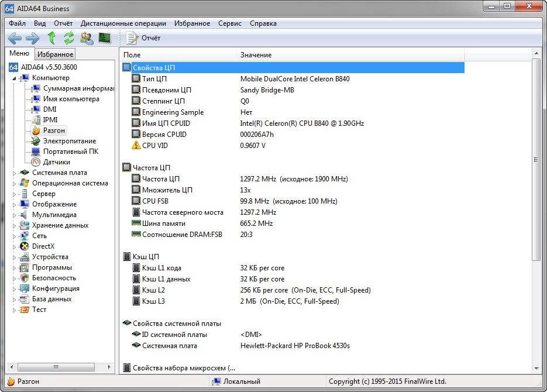Screen dimensions: 547x392
Task: Collapse the Компьютер tree node
Action: [x=14, y=78]
